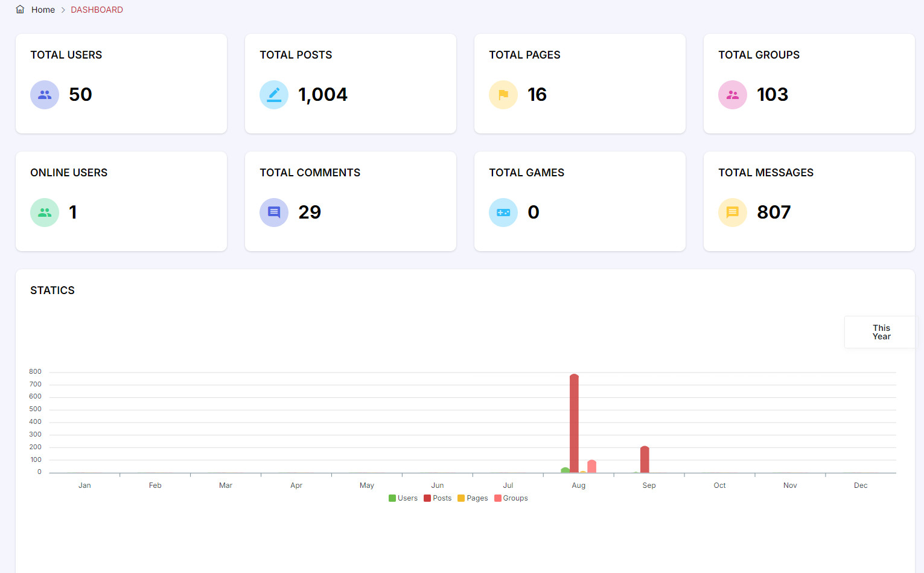Click the green Users legend swatch
This screenshot has height=573, width=924.
pos(392,498)
